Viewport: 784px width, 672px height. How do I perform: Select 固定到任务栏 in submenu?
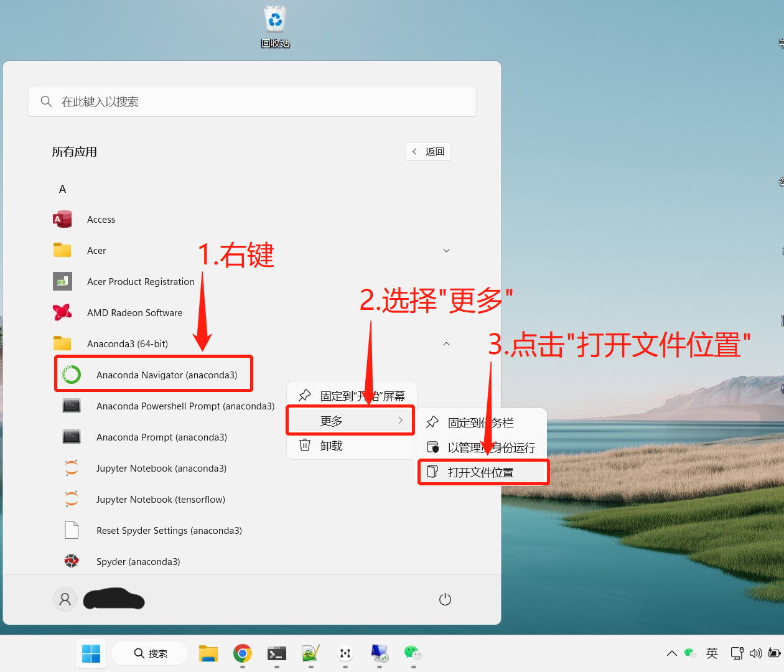481,422
